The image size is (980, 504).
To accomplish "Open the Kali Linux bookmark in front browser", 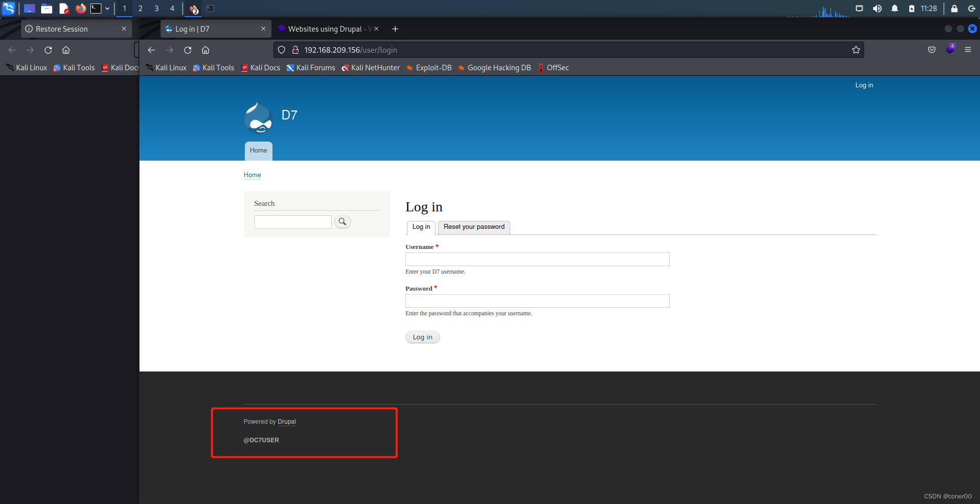I will 166,68.
